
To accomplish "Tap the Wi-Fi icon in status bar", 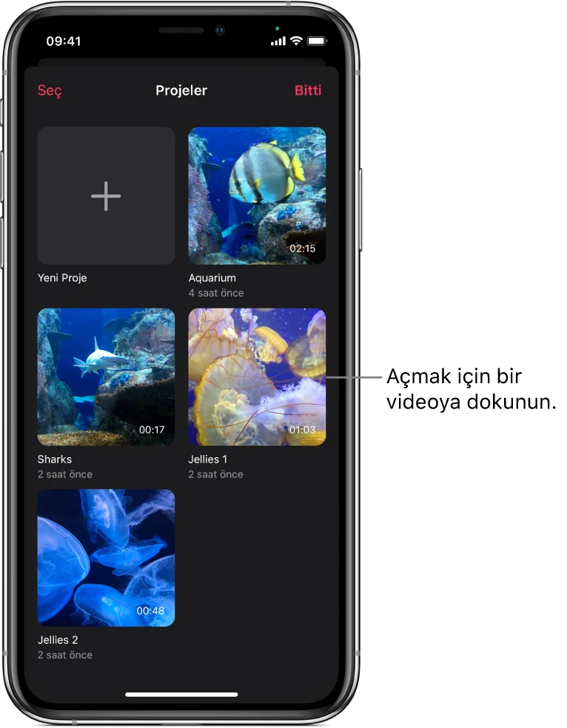I will [x=296, y=41].
